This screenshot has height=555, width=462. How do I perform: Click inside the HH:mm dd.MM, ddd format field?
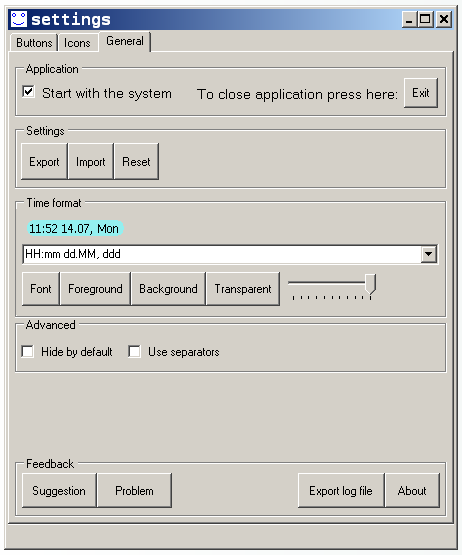click(x=222, y=254)
